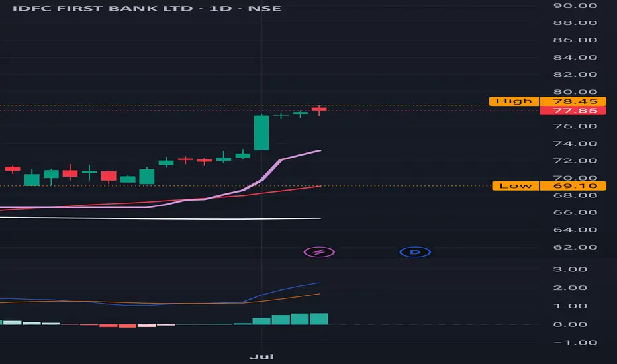Click the large green candle at Jul

tap(261, 132)
